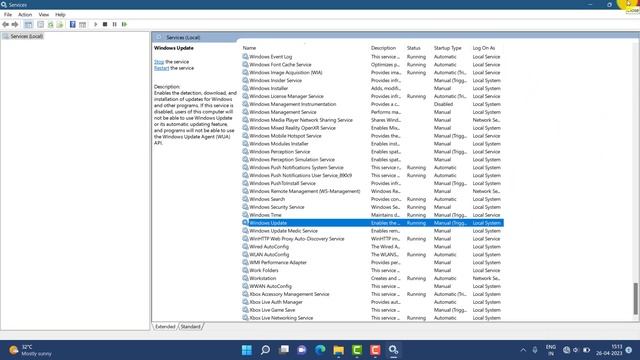Select the WLAN AutoConfig service
640x360 pixels.
pos(372,255)
